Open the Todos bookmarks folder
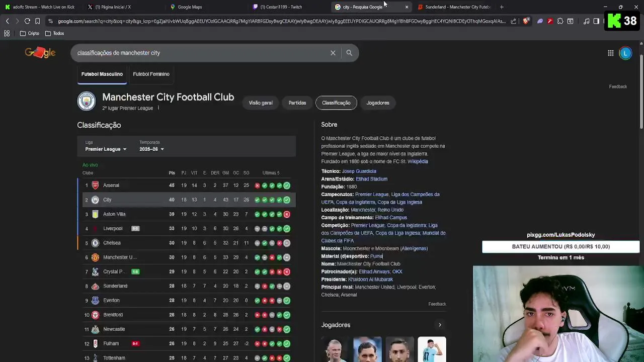Viewport: 644px width, 362px height. coord(55,33)
